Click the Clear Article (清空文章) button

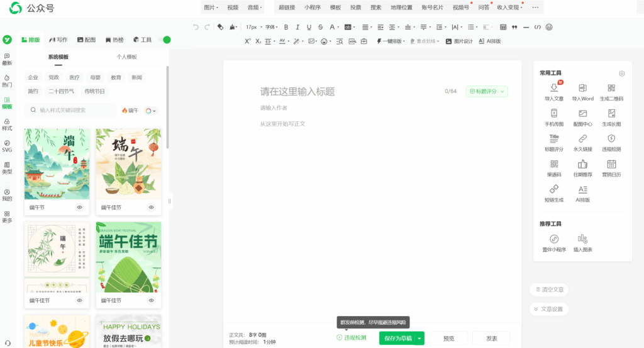[549, 290]
